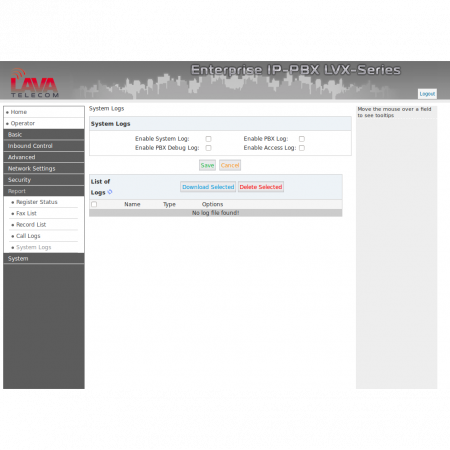Click the LAVA Telecom logo

34,83
